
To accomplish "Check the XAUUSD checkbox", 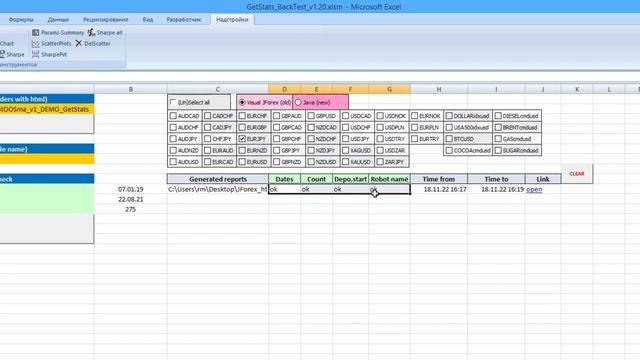I will point(345,162).
